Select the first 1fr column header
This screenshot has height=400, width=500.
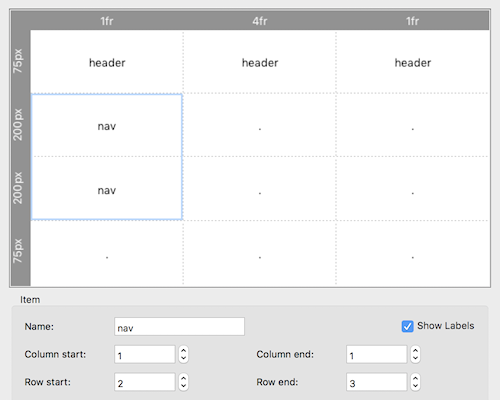(107, 21)
